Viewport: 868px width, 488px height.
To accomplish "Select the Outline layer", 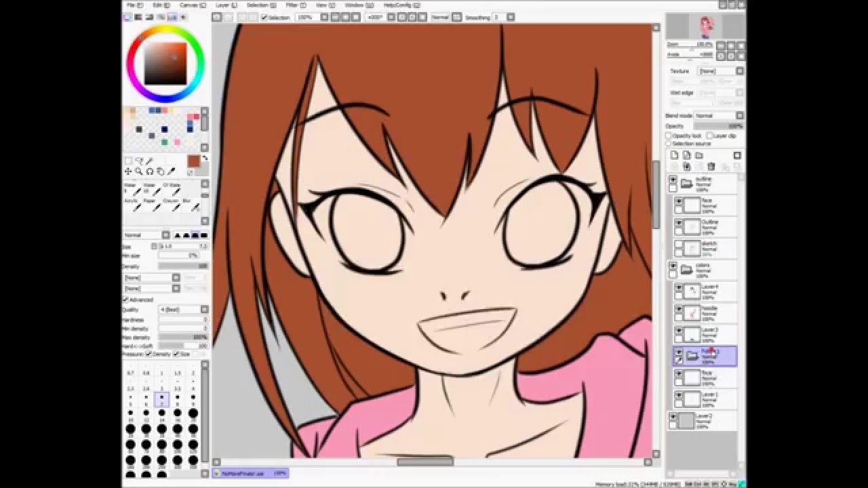I will click(x=705, y=227).
